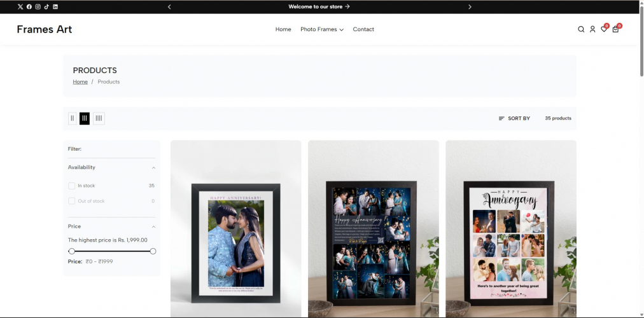This screenshot has height=318, width=644.
Task: Click the PRODUCTS page heading
Action: 95,71
